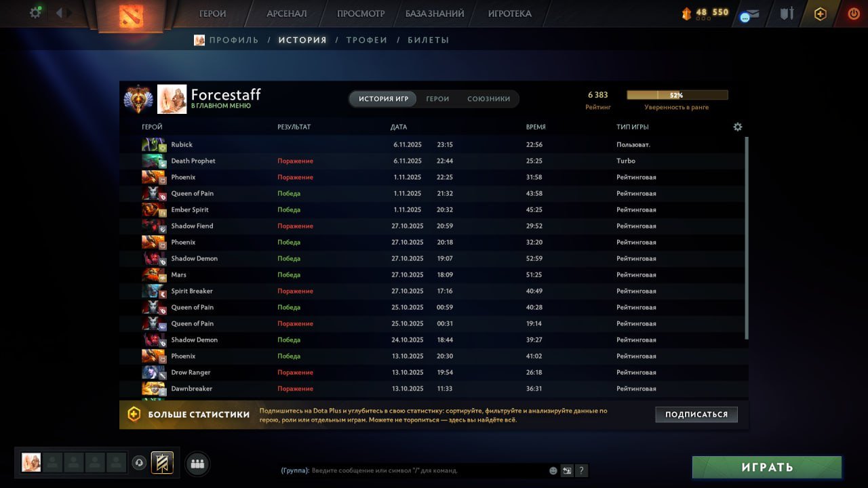Open match history table settings gear

click(738, 127)
